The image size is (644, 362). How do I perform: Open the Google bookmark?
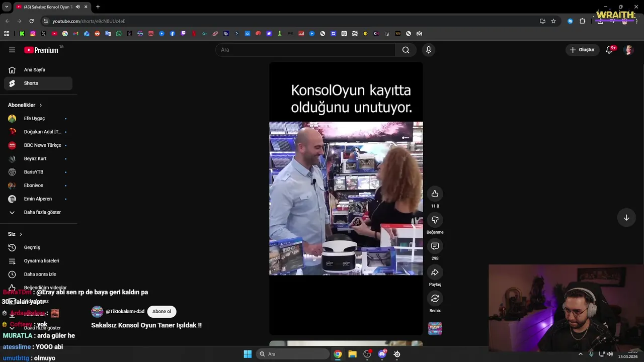(x=65, y=34)
